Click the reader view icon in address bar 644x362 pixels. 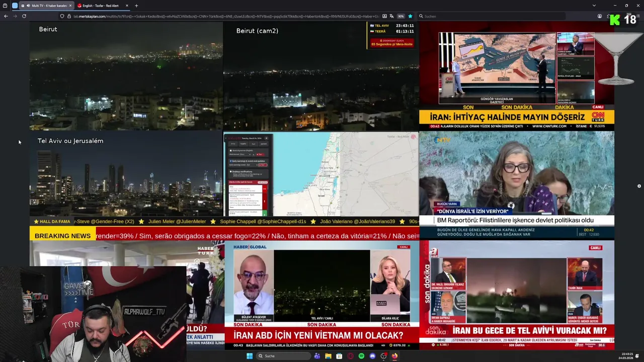click(x=384, y=16)
